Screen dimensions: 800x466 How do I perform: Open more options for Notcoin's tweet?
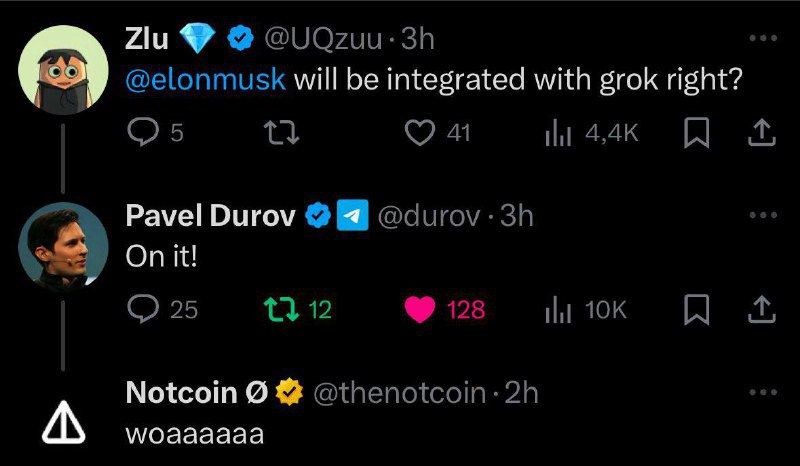point(762,392)
